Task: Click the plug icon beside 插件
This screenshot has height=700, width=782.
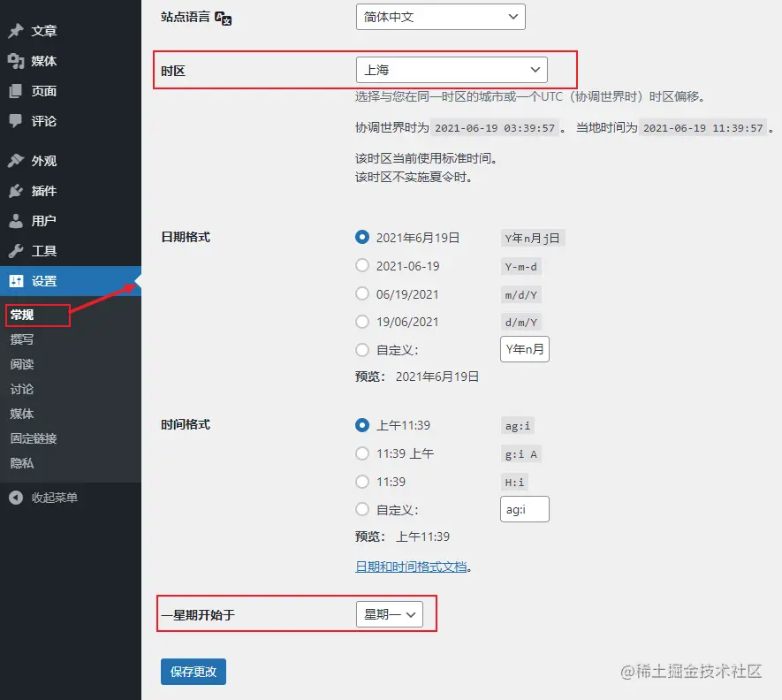Action: click(15, 191)
